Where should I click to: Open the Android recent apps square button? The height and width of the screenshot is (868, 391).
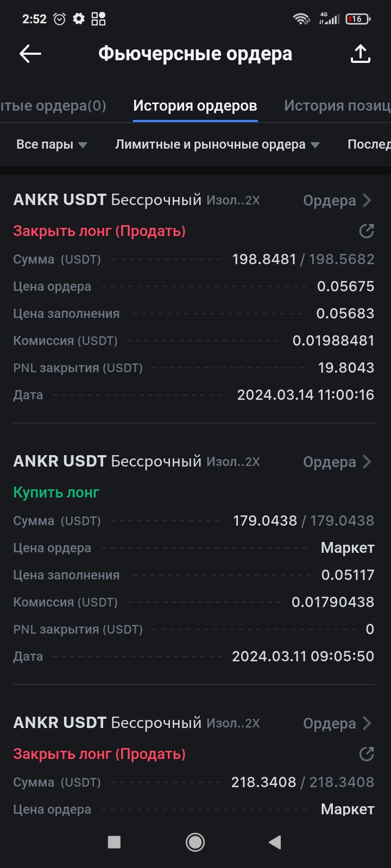pos(114,842)
